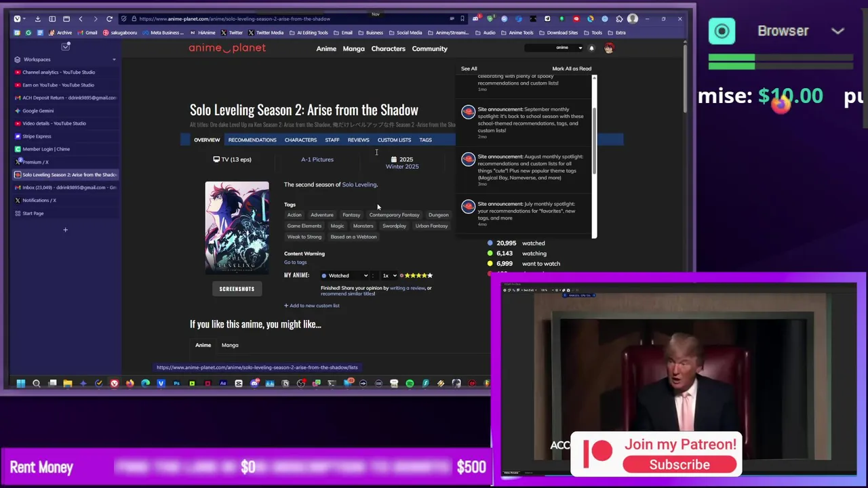
Task: Open the AI Editing Tools bookmark folder
Action: pos(309,33)
